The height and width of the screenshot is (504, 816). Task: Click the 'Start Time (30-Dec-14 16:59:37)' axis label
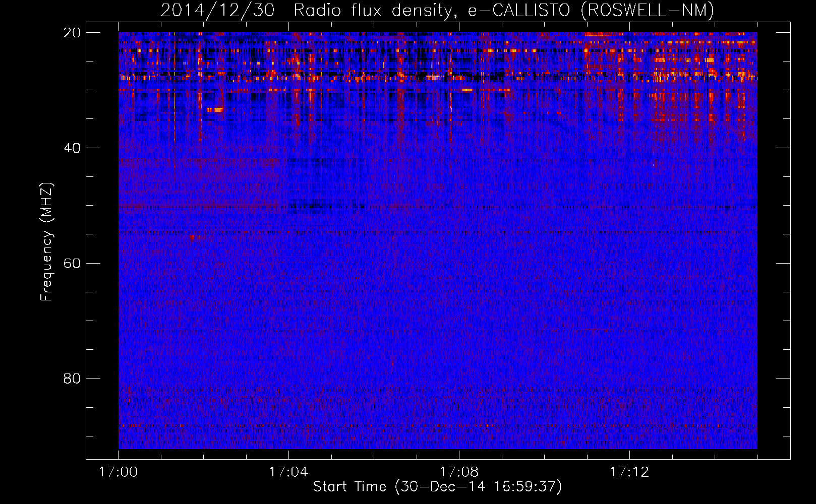(437, 487)
